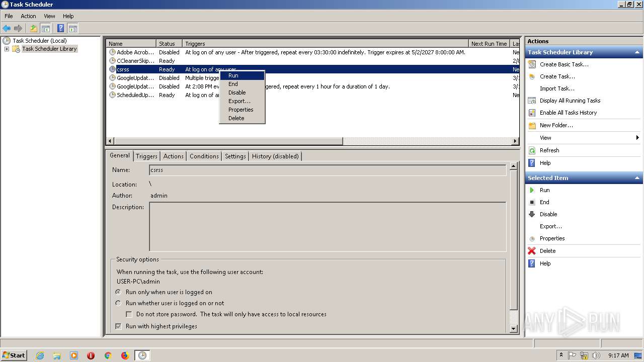Switch to the Actions tab
Viewport: 644px width, 362px height.
(173, 156)
